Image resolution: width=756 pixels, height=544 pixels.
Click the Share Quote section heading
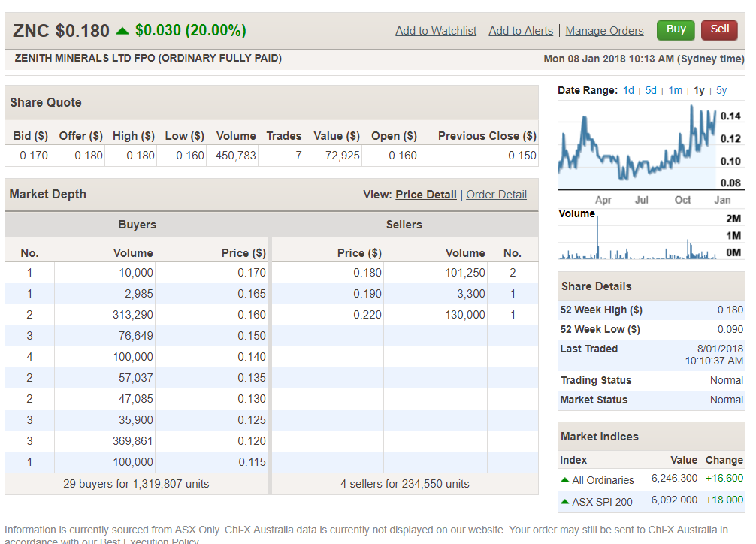46,103
